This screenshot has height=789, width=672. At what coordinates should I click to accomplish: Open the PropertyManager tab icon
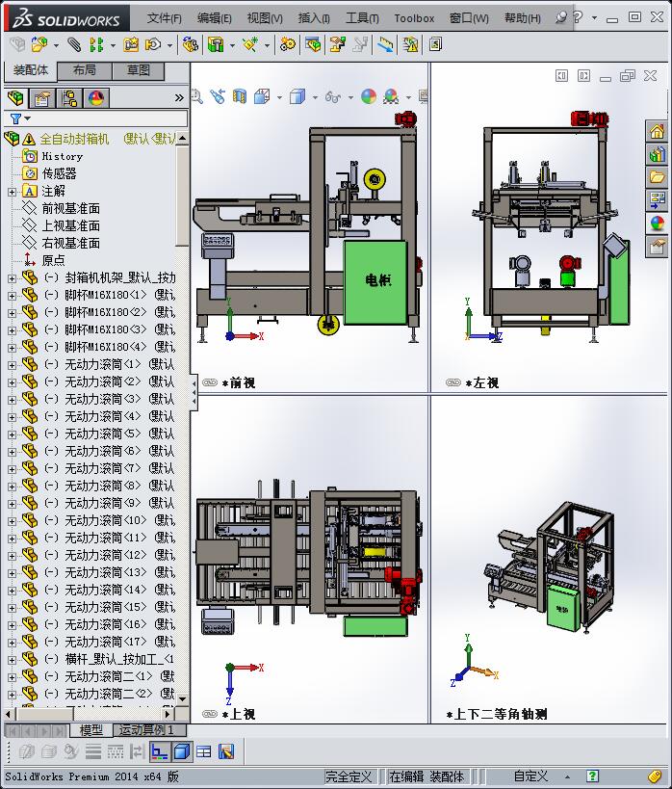42,97
